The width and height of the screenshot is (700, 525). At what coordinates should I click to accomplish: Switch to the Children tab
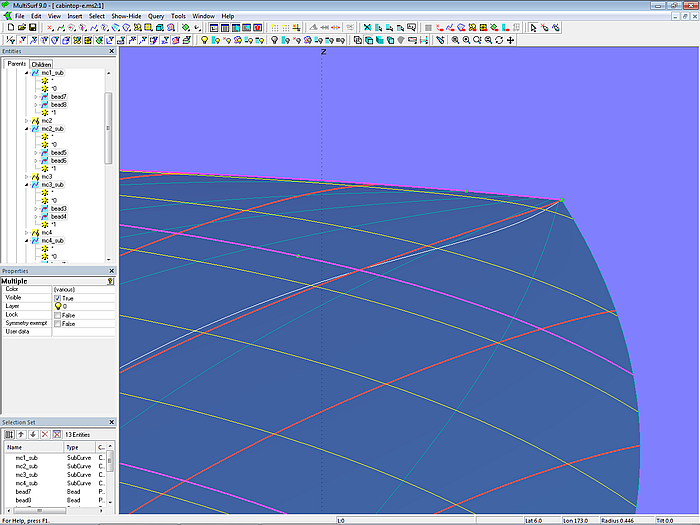41,64
